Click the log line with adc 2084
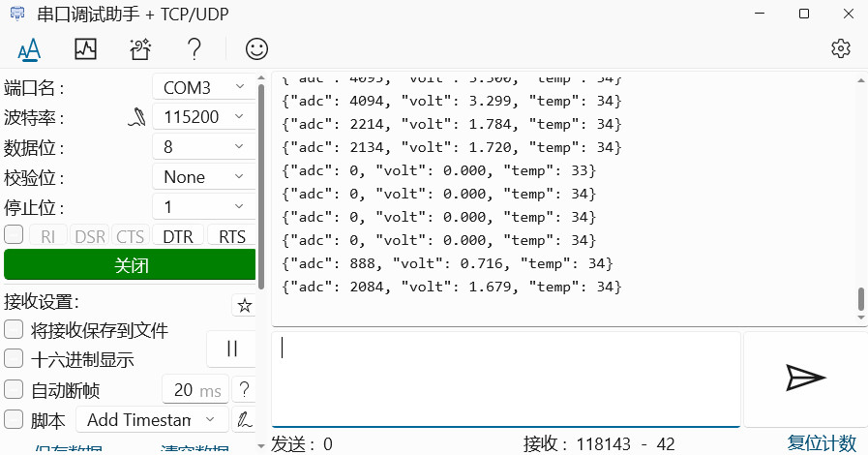 coord(452,288)
